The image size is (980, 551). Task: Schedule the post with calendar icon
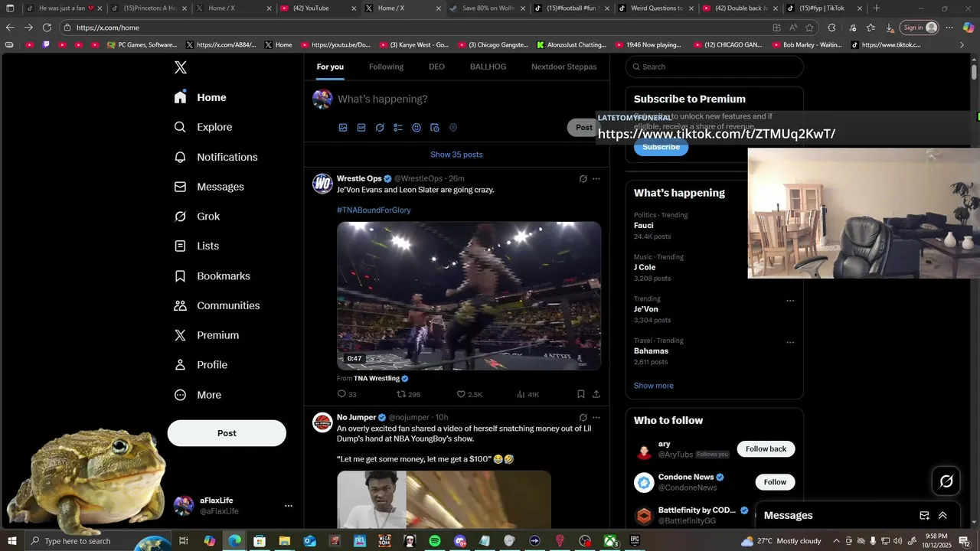pos(435,128)
